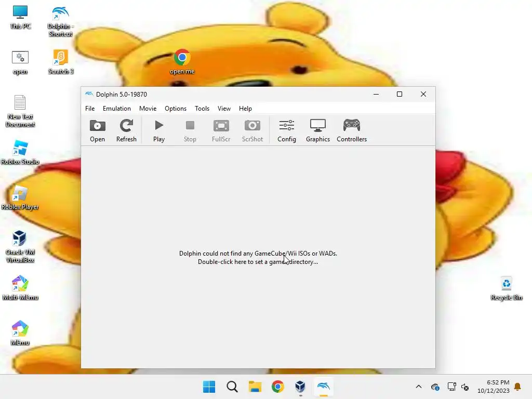Minimize the Dolphin window

(376, 95)
